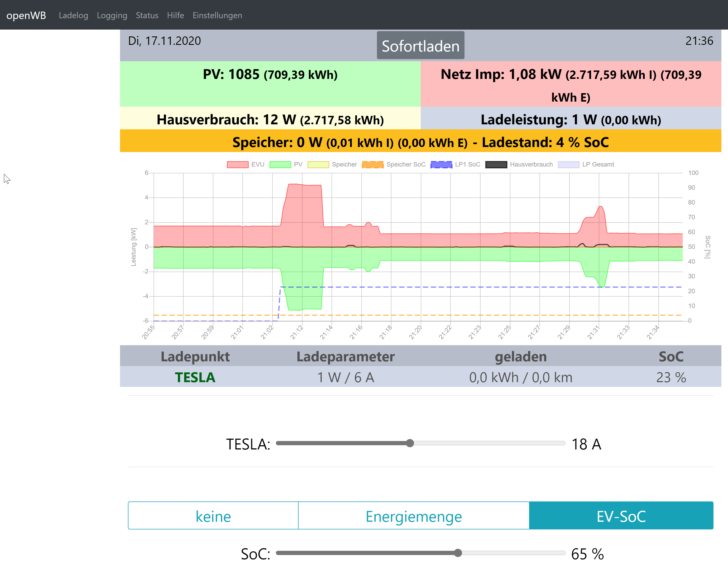The image size is (728, 564).
Task: Toggle LP Gesamt legend swatch
Action: 568,164
